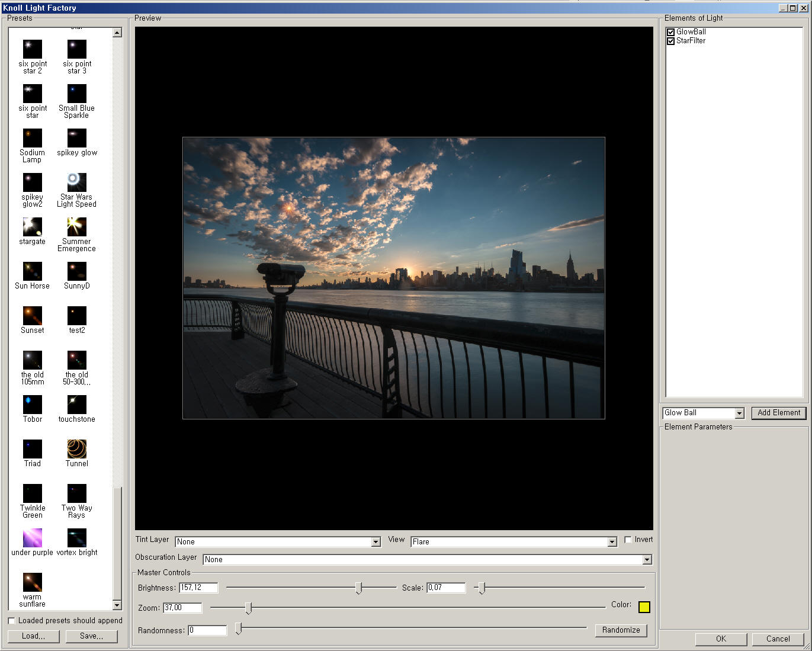Image resolution: width=812 pixels, height=651 pixels.
Task: Click the yellow Color swatch
Action: 644,607
